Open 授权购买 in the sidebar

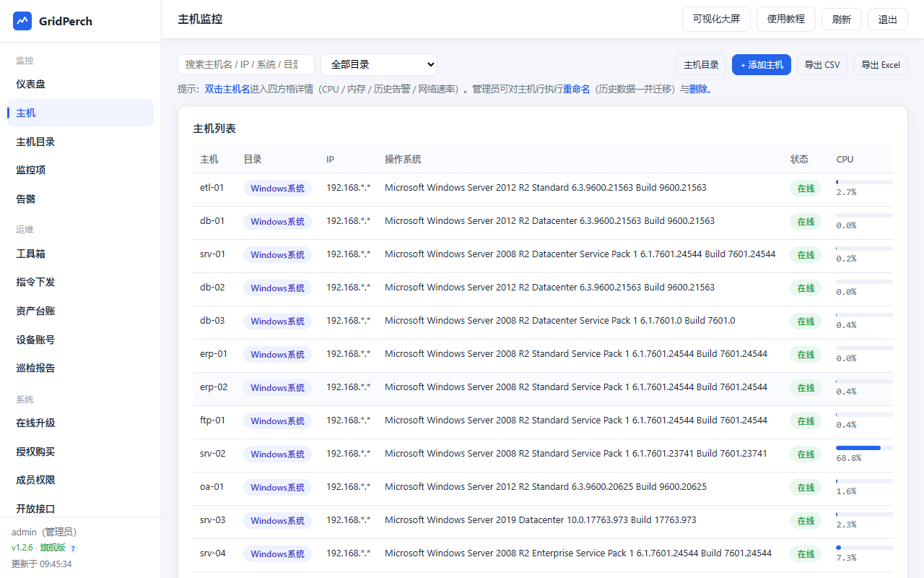(x=80, y=452)
